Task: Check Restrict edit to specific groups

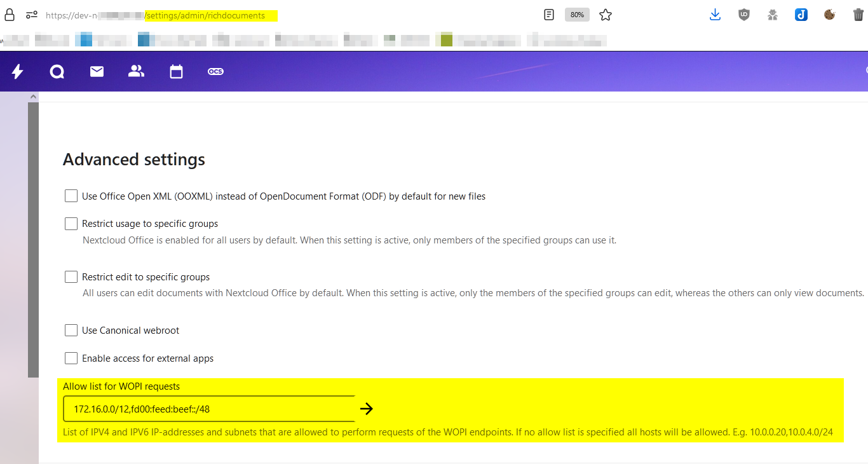Action: point(71,277)
